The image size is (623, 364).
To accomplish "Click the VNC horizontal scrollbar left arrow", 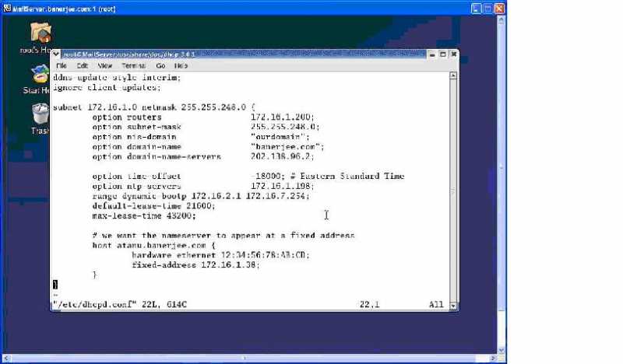I will (x=6, y=358).
